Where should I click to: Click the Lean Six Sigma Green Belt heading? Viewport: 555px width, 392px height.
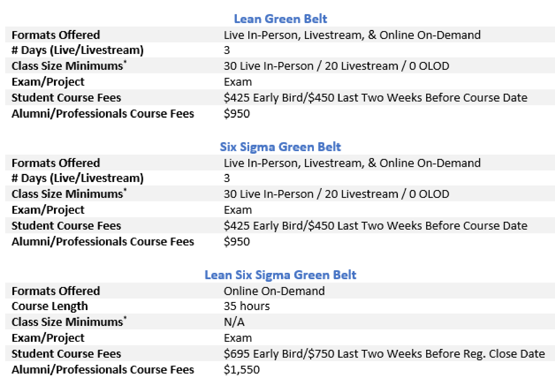click(x=280, y=275)
